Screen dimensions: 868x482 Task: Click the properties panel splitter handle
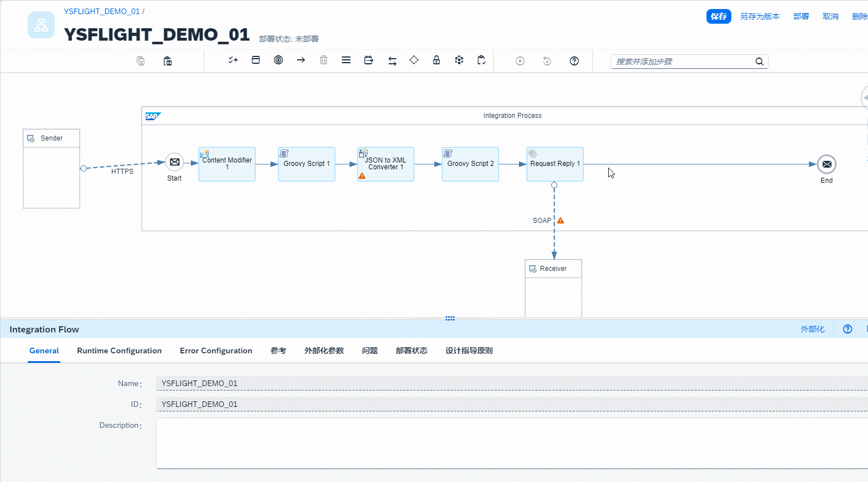[450, 318]
